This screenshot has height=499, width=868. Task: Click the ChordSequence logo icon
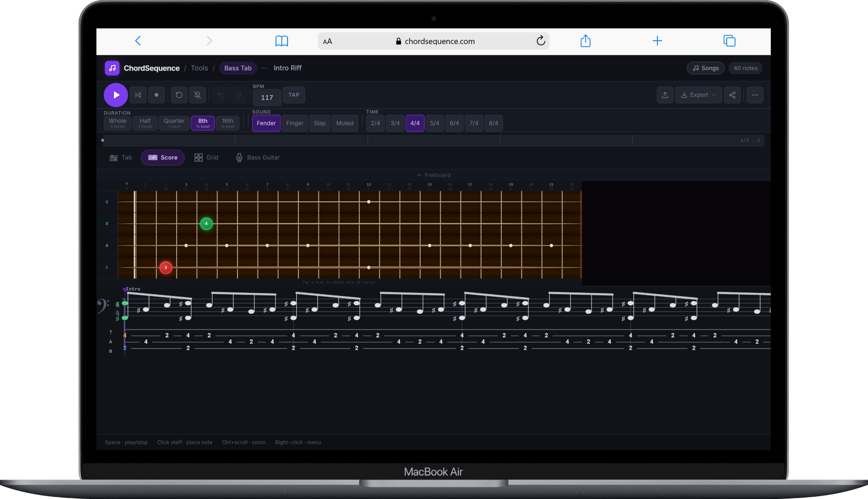pyautogui.click(x=112, y=68)
